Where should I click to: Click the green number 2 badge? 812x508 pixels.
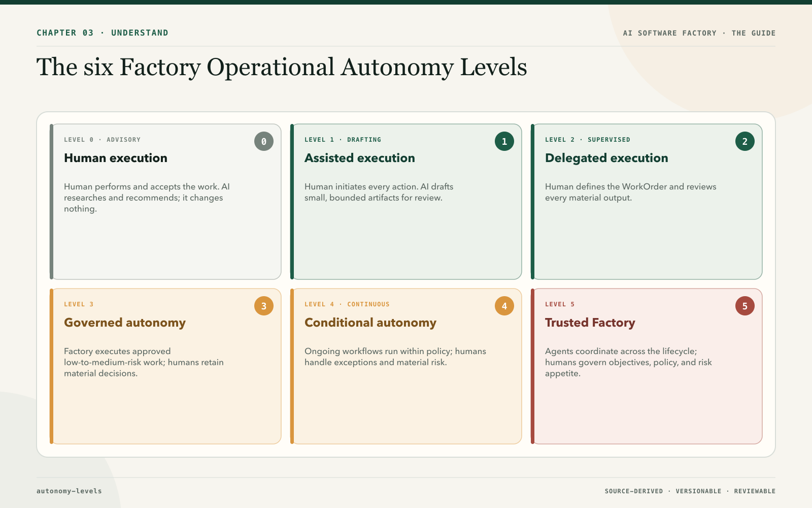click(x=745, y=141)
